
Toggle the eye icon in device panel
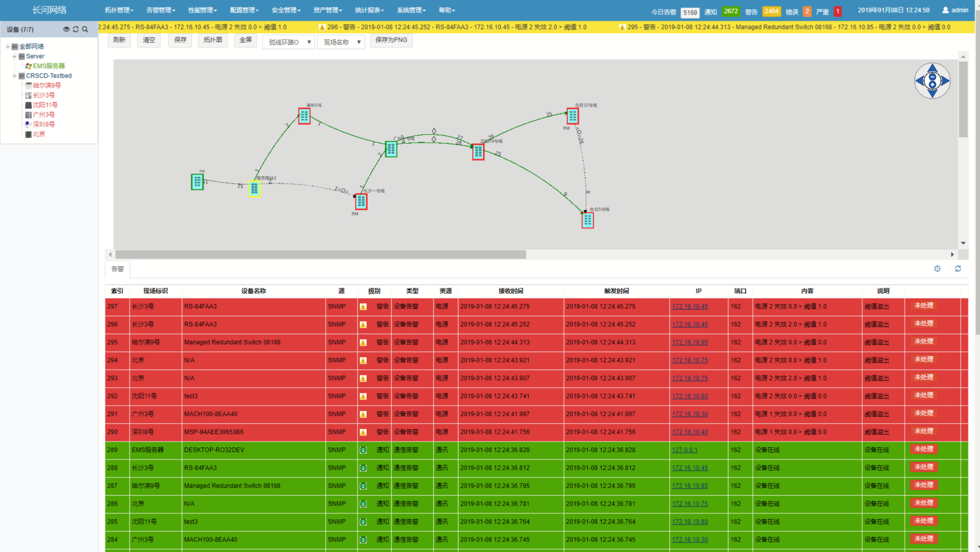click(x=66, y=30)
